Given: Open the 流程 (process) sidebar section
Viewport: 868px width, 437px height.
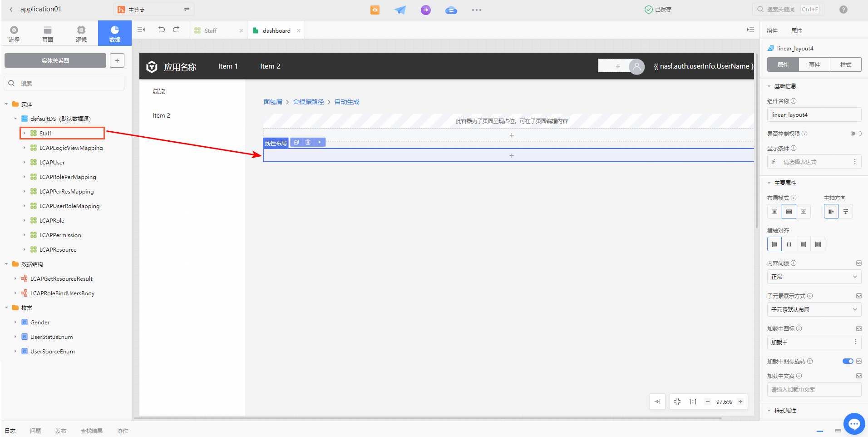Looking at the screenshot, I should tap(14, 34).
